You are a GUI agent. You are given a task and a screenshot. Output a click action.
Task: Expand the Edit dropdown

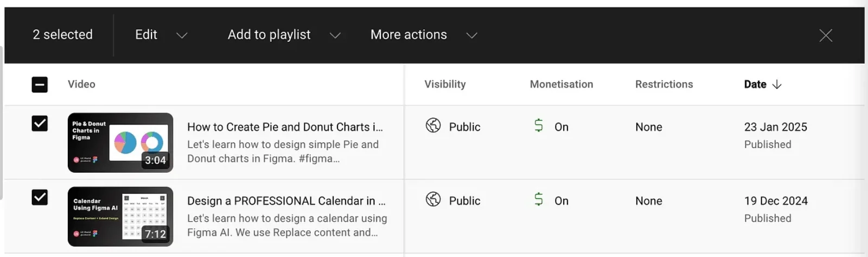coord(161,35)
